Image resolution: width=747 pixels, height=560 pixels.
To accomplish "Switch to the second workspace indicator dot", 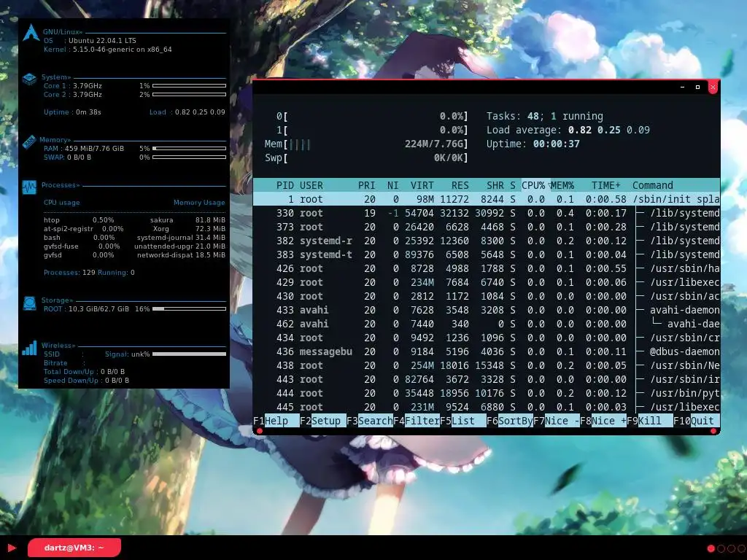I will click(x=721, y=548).
